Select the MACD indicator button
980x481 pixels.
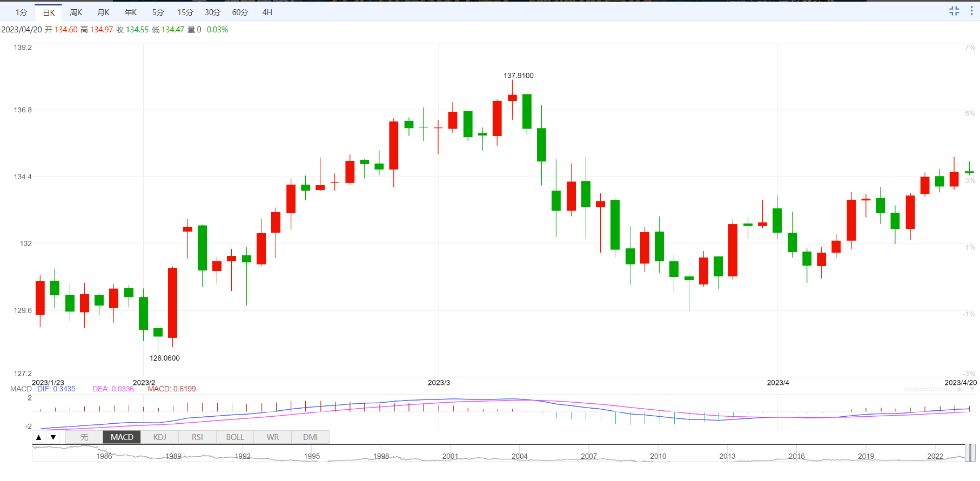point(122,437)
